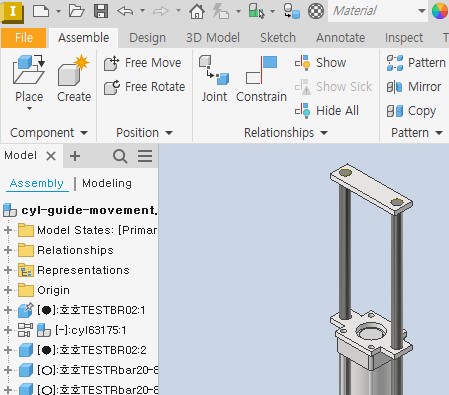Click the Select priority icon in quick access
The image size is (449, 395).
(x=257, y=11)
